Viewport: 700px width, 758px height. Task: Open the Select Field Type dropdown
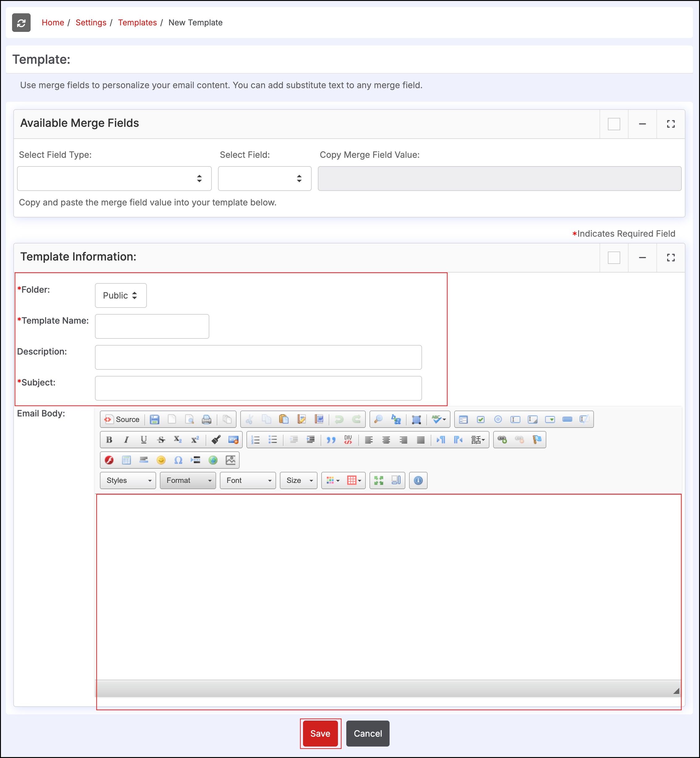(114, 179)
